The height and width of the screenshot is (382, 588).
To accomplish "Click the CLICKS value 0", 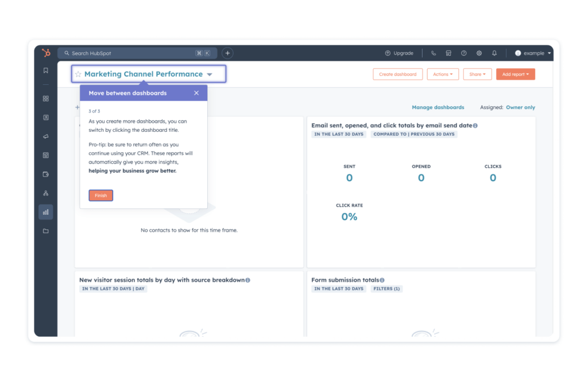I will coord(493,178).
